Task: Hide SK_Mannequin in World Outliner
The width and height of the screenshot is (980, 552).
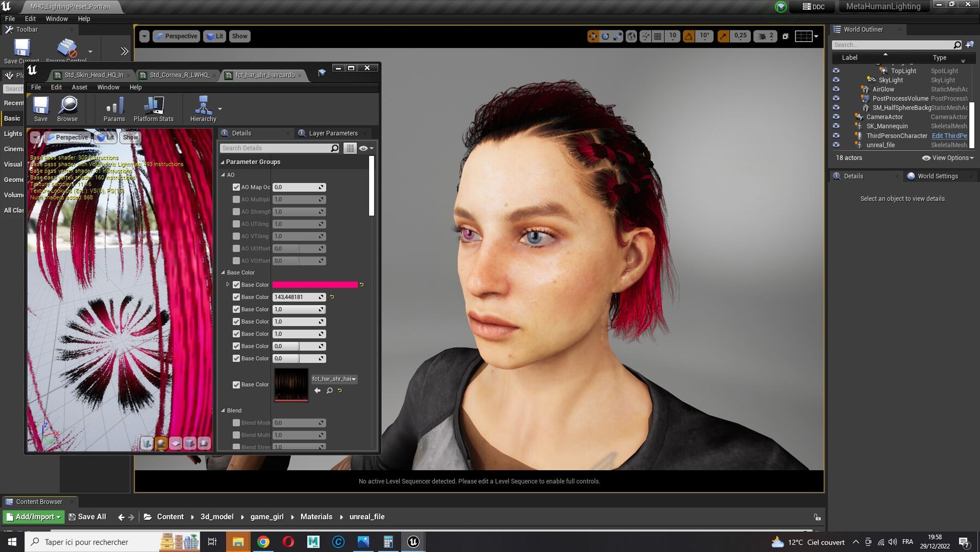Action: pyautogui.click(x=836, y=126)
